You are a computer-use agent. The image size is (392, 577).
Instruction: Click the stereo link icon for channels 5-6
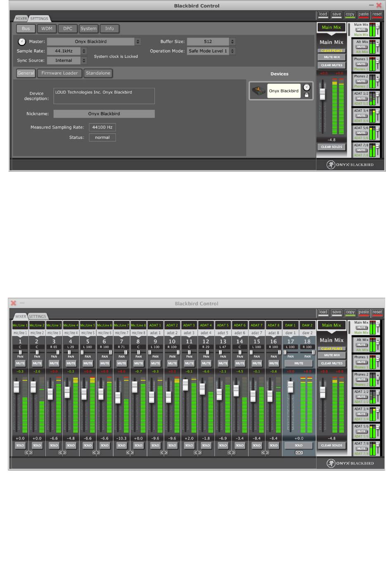click(x=96, y=453)
